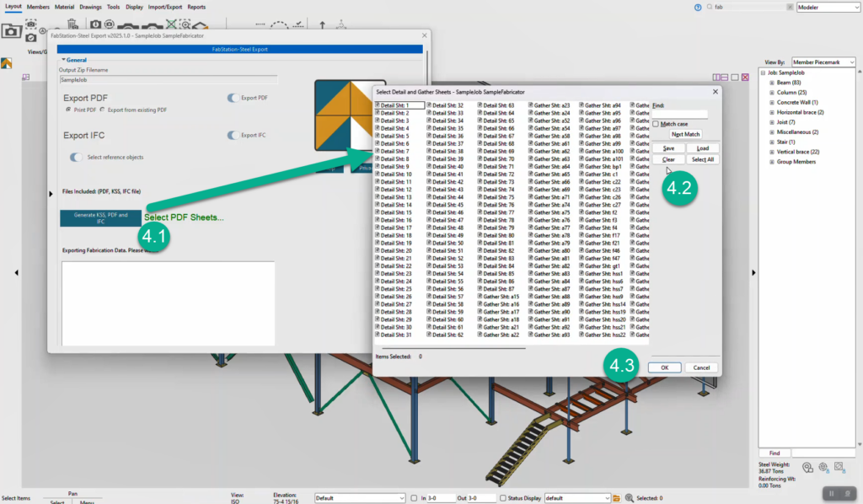Click the Generate KSS, PDF and IFC button
The image size is (863, 504).
tap(99, 217)
